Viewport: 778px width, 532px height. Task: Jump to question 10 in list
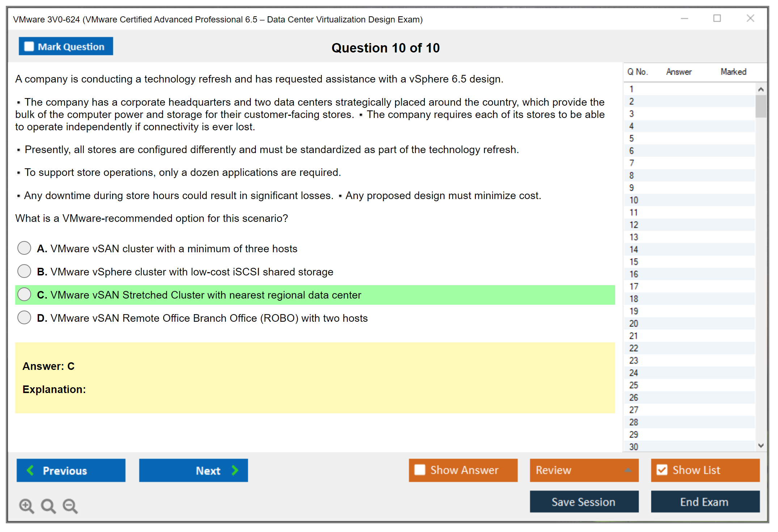(634, 200)
